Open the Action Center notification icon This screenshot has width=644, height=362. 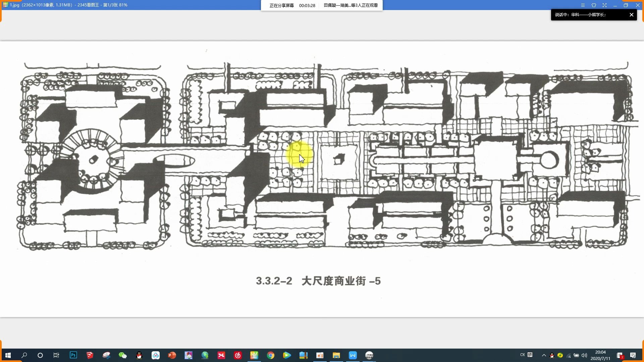pyautogui.click(x=633, y=355)
